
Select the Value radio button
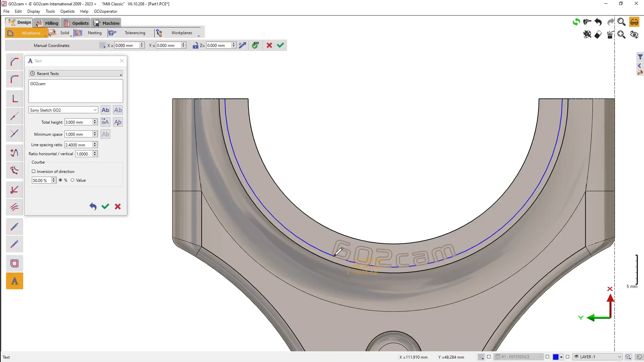click(72, 180)
